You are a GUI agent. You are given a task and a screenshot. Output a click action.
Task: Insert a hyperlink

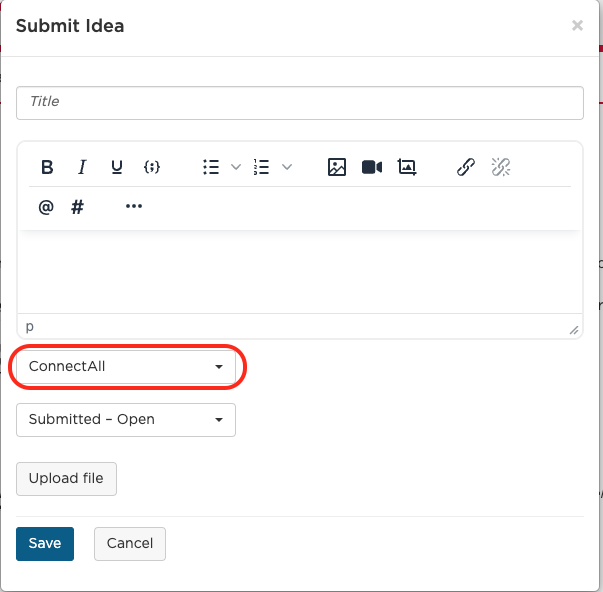tap(466, 167)
